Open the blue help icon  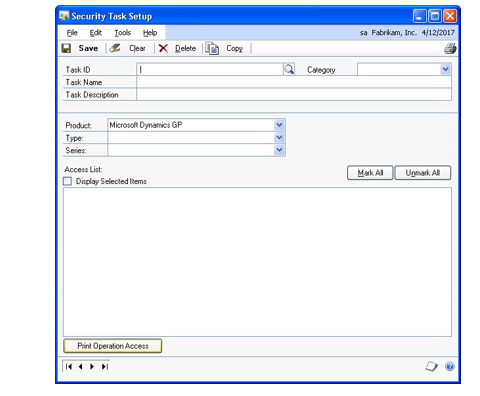449,367
